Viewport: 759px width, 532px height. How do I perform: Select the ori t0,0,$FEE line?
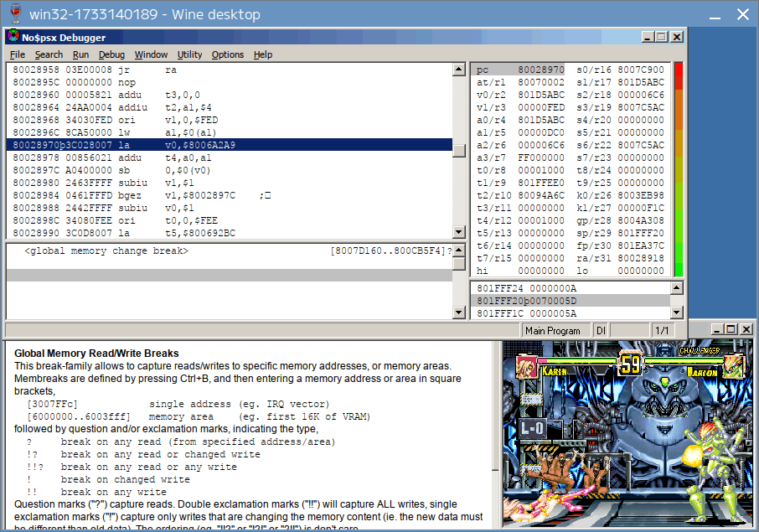click(230, 220)
